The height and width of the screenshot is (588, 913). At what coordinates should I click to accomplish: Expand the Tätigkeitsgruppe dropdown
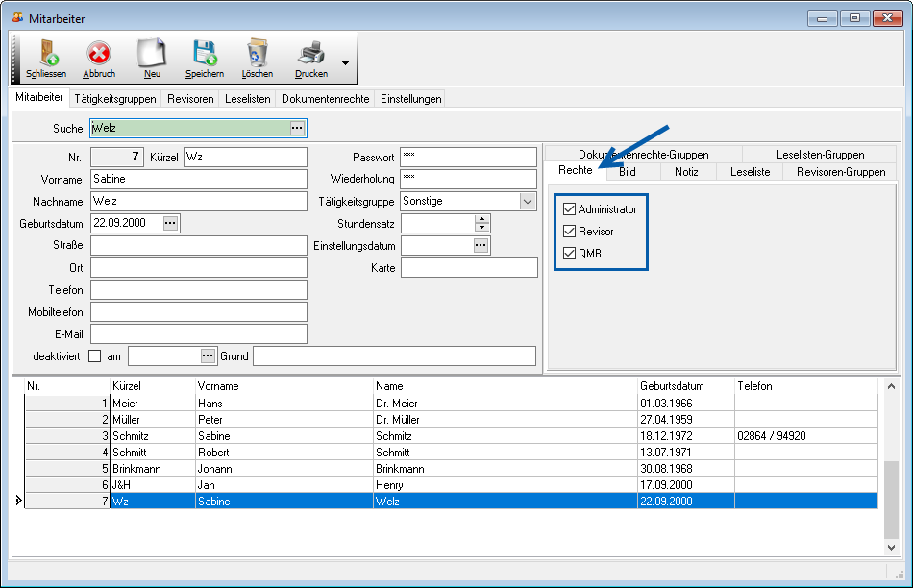pos(528,202)
